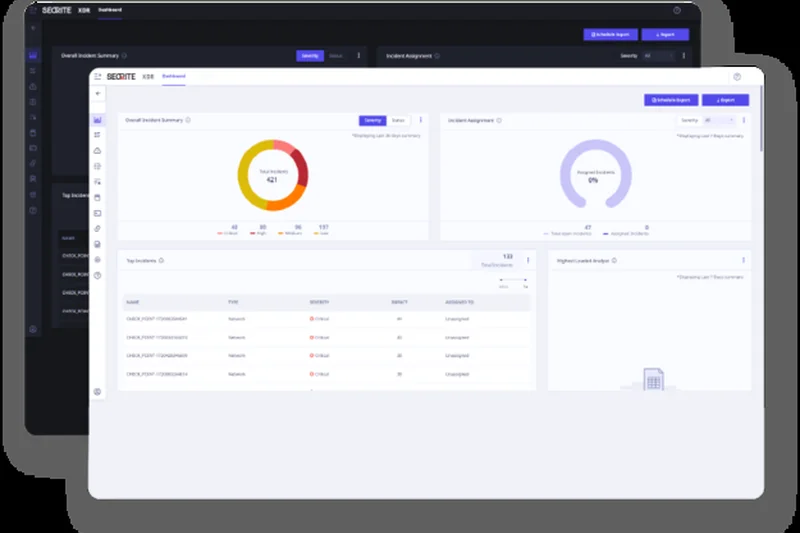800x533 pixels.
Task: Open the Incident Assignment kebab menu in the dark window
Action: coord(684,56)
